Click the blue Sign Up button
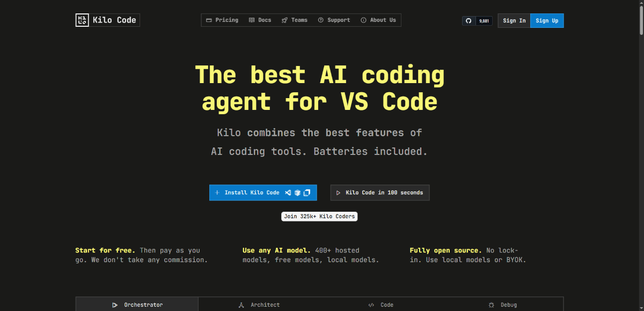 (x=547, y=20)
